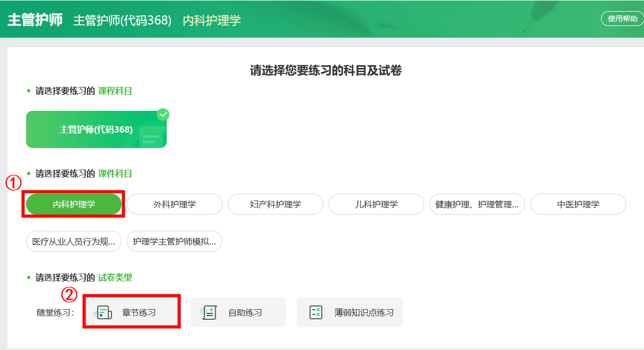Screen dimensions: 644x350
Task: Choose 医疗从业人员行为规 subject pill
Action: pyautogui.click(x=74, y=241)
